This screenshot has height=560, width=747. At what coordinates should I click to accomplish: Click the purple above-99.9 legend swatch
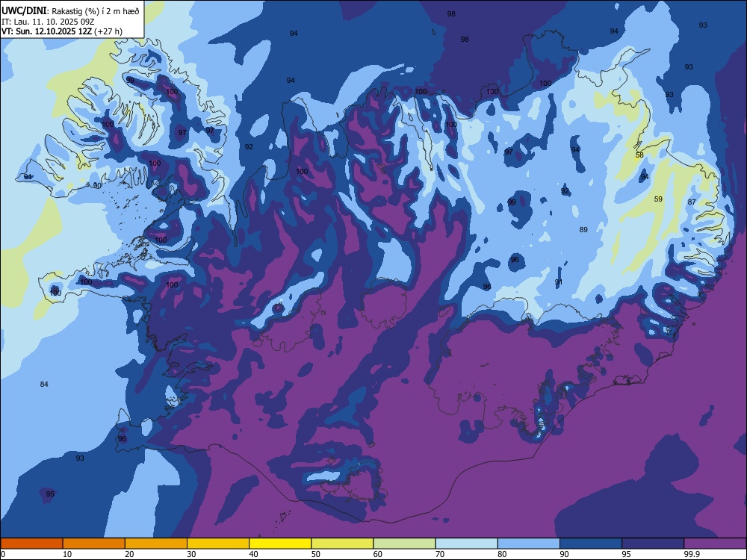(x=715, y=544)
